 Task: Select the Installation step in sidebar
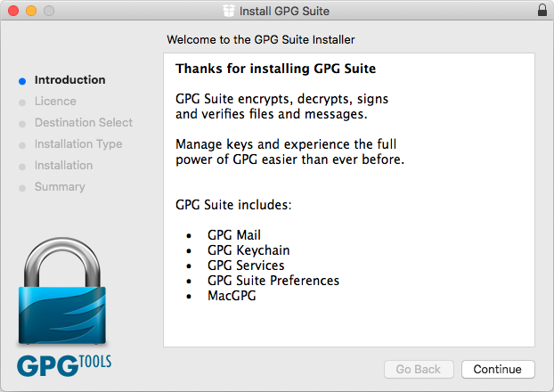coord(63,165)
